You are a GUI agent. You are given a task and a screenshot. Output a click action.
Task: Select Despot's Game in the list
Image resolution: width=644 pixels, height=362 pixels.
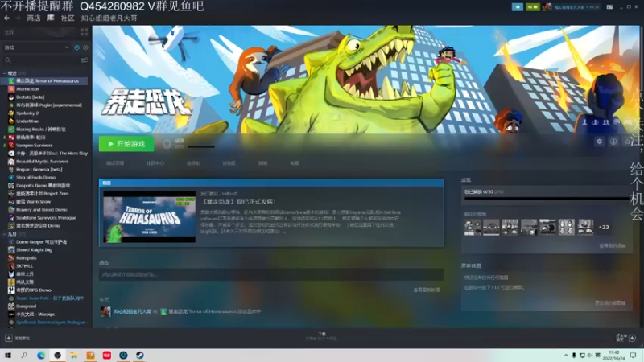tap(45, 186)
